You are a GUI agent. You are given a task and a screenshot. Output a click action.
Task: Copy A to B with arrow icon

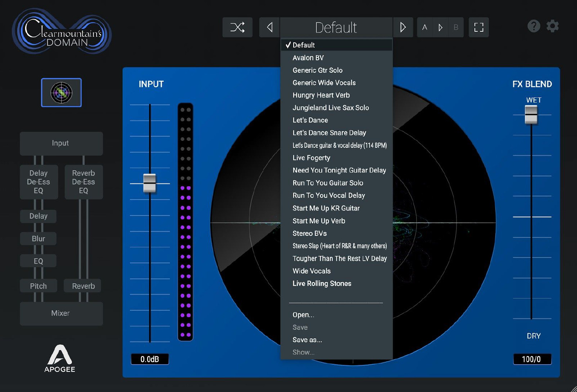(x=440, y=27)
